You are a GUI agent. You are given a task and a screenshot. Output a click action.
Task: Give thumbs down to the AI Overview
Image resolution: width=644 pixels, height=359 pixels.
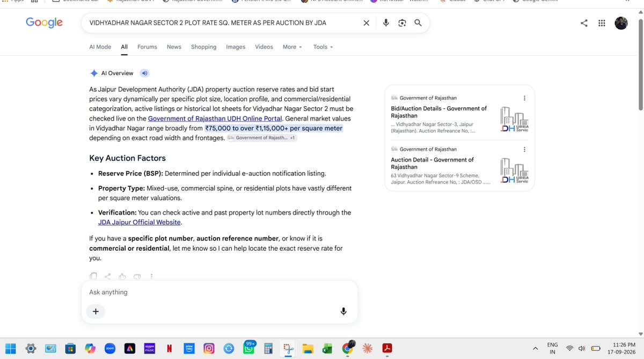pyautogui.click(x=137, y=276)
